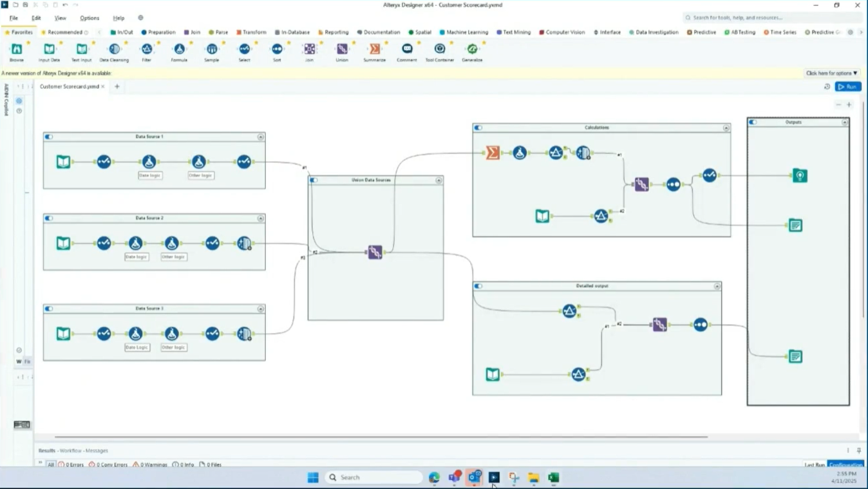Click the Windows taskbar Search box
Image resolution: width=868 pixels, height=489 pixels.
[373, 477]
